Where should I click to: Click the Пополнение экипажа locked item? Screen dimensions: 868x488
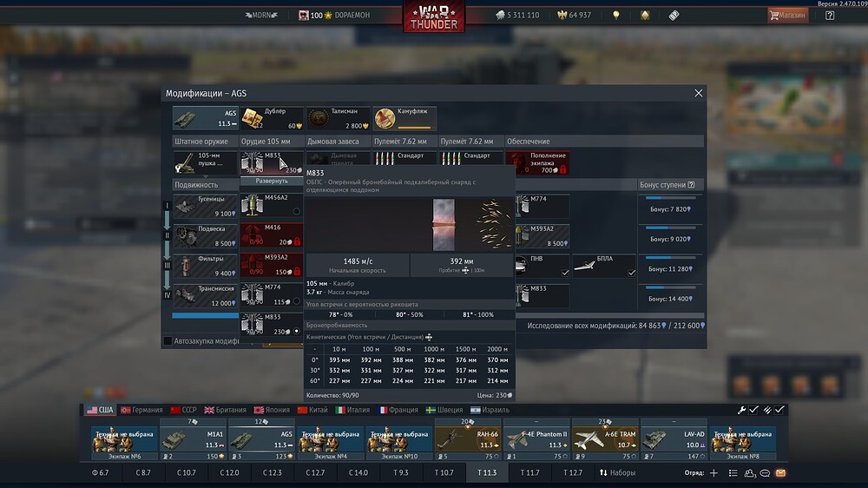pos(537,163)
